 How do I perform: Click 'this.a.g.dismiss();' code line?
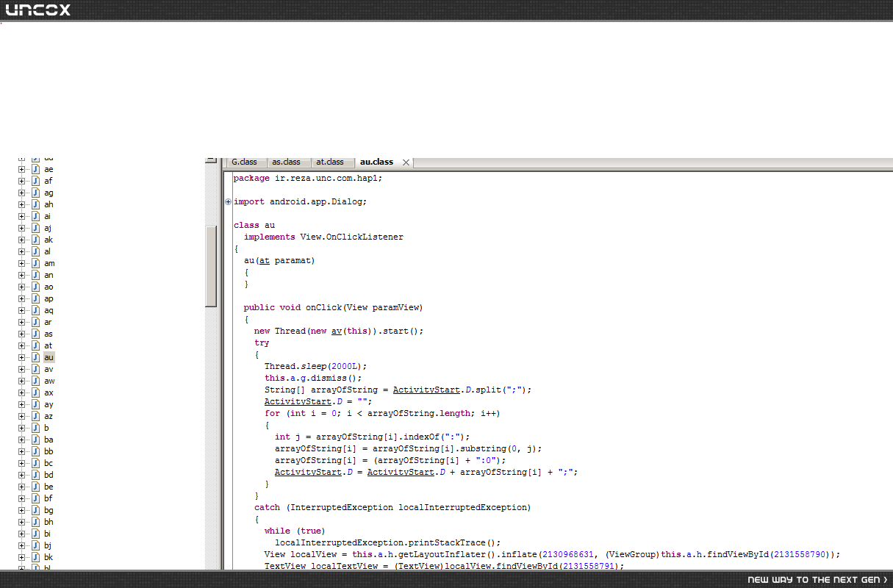coord(313,378)
